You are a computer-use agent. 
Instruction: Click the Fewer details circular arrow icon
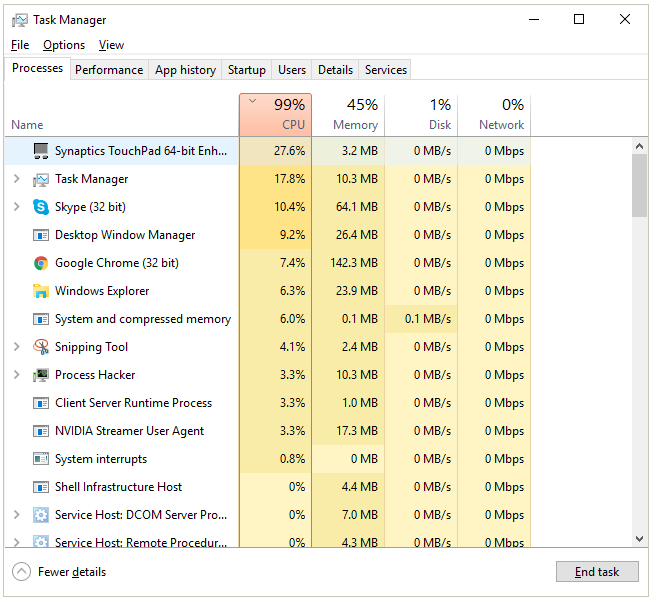(x=21, y=571)
